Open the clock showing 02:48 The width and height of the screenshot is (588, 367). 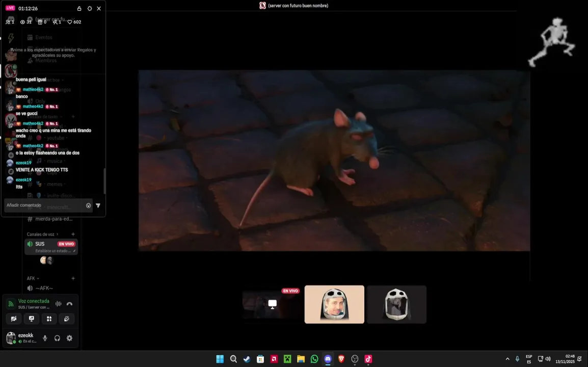tap(565, 359)
